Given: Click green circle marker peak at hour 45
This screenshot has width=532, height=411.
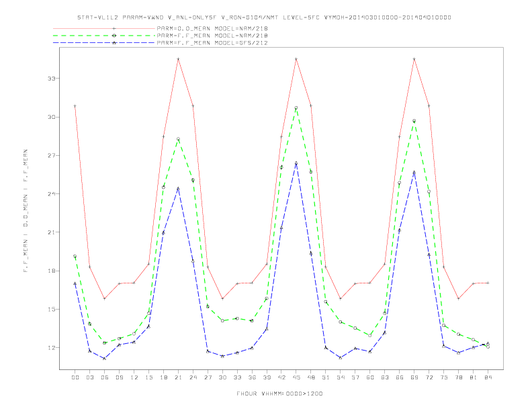Looking at the screenshot, I should pos(296,108).
